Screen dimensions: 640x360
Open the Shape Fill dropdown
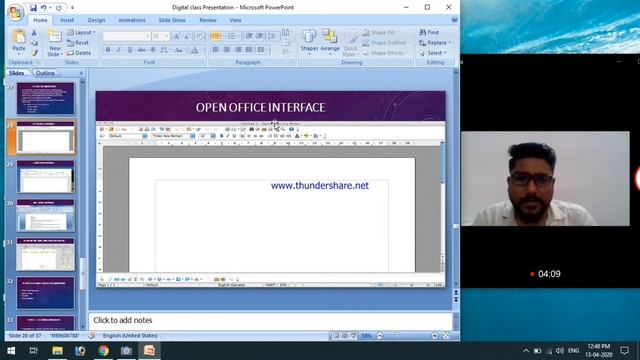[x=380, y=32]
